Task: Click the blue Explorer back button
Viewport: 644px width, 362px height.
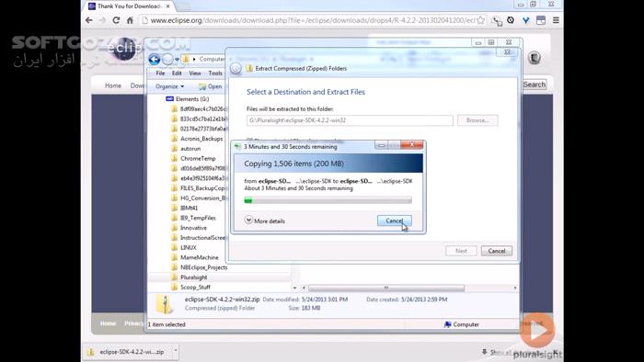Action: tap(155, 60)
